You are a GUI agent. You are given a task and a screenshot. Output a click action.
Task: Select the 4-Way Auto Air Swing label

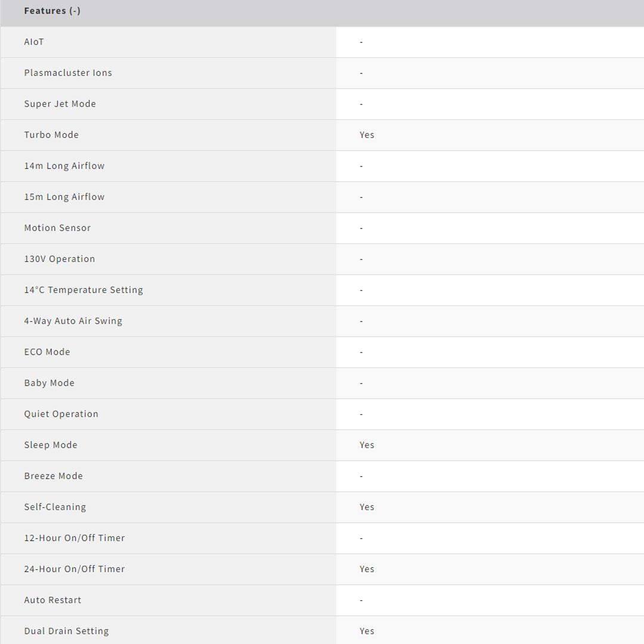[x=73, y=321]
